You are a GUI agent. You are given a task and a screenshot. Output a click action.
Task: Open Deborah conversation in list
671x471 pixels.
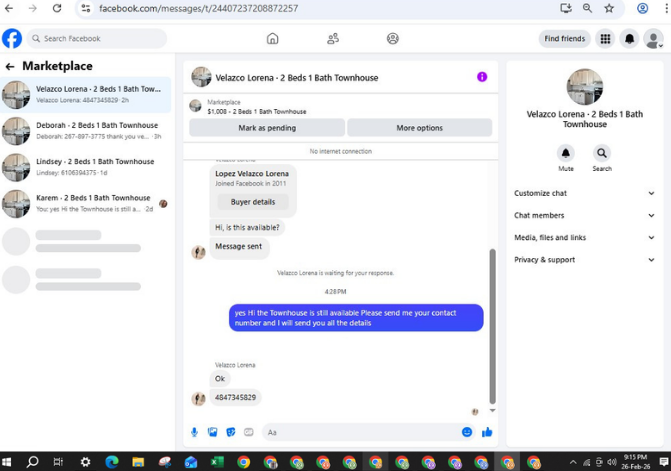pyautogui.click(x=86, y=131)
